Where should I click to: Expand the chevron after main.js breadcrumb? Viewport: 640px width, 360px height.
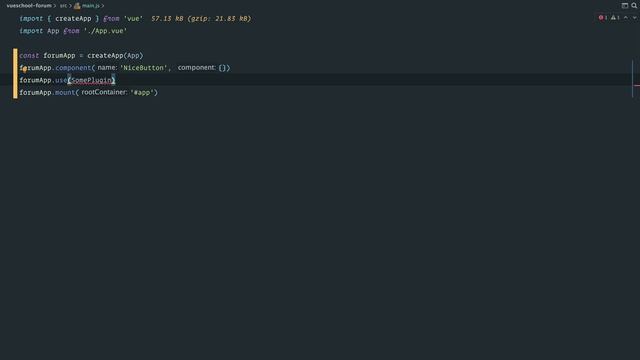[x=102, y=6]
